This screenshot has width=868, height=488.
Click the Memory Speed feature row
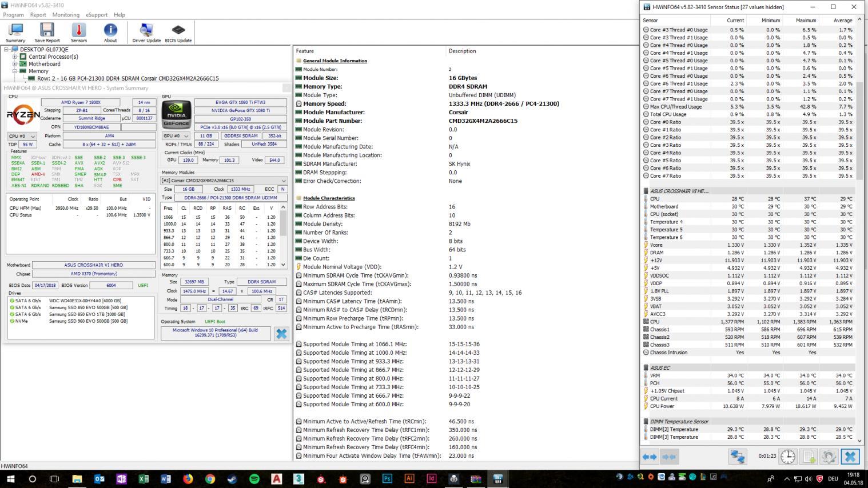(x=465, y=104)
